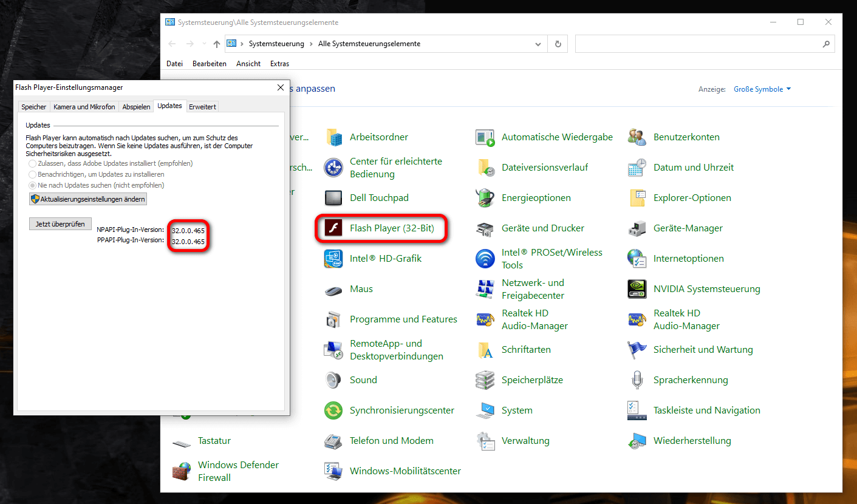Open Intel HD-Grafik icon
The height and width of the screenshot is (504, 857).
pyautogui.click(x=333, y=259)
